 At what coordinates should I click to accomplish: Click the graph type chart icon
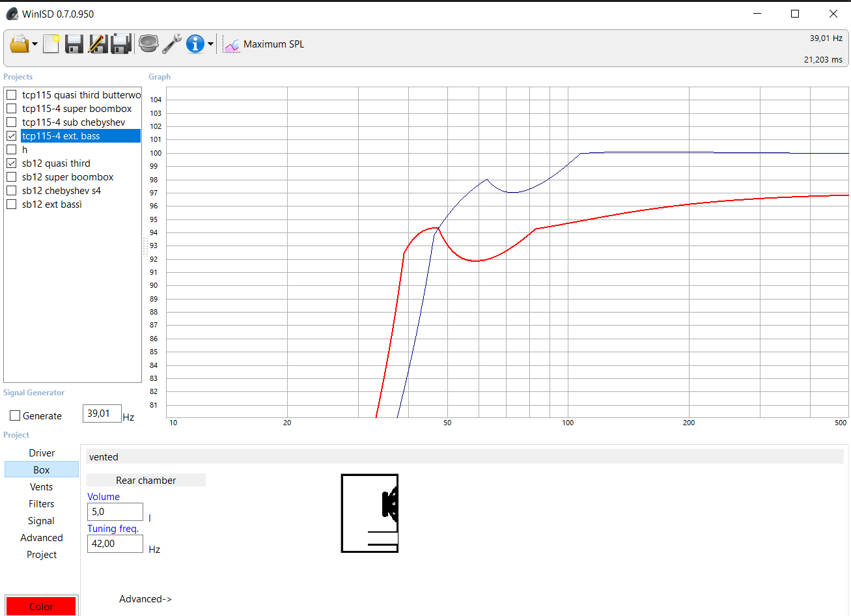pos(231,44)
